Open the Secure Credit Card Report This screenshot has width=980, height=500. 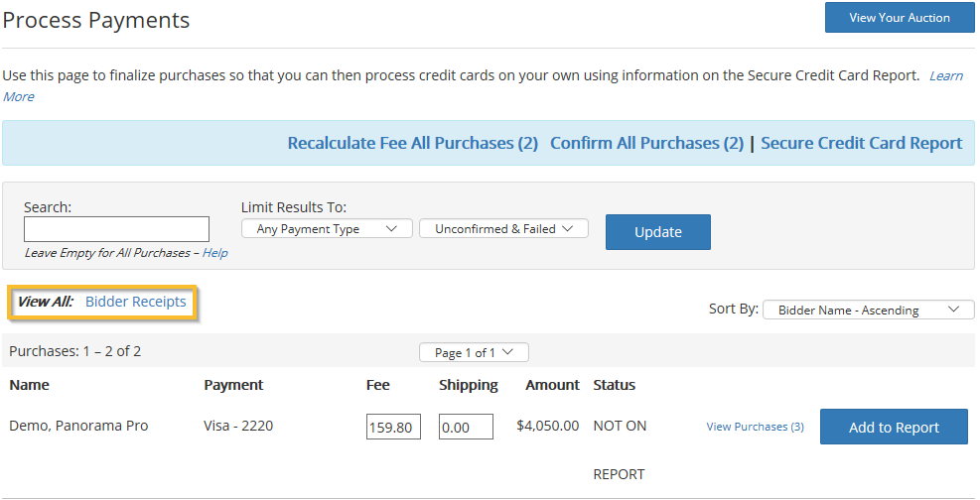(861, 143)
